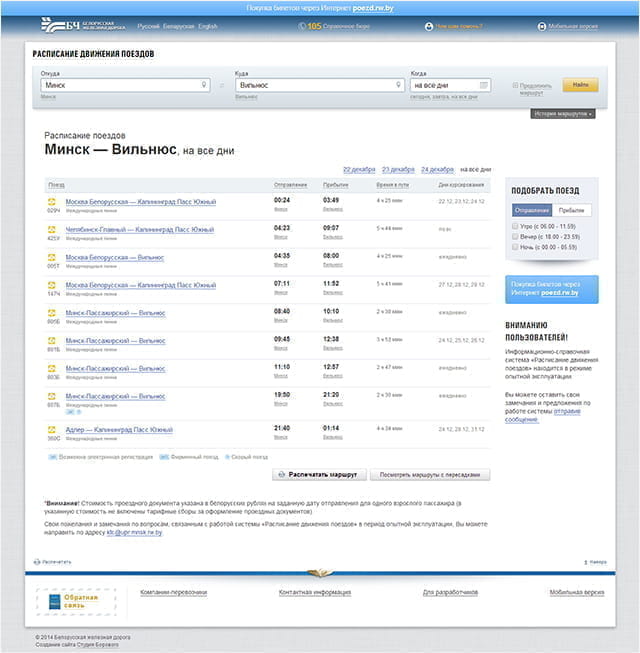This screenshot has height=653, width=640.
Task: Click the Belarusian Railway logo
Action: (78, 25)
